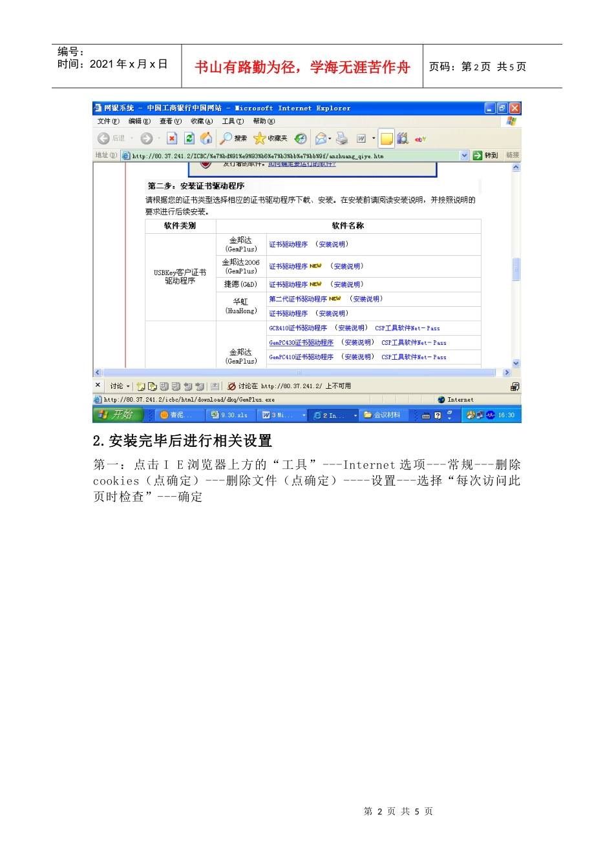The width and height of the screenshot is (614, 868).
Task: Click 证书驱动程序 link for 捷德 (G&D)
Action: pyautogui.click(x=288, y=284)
